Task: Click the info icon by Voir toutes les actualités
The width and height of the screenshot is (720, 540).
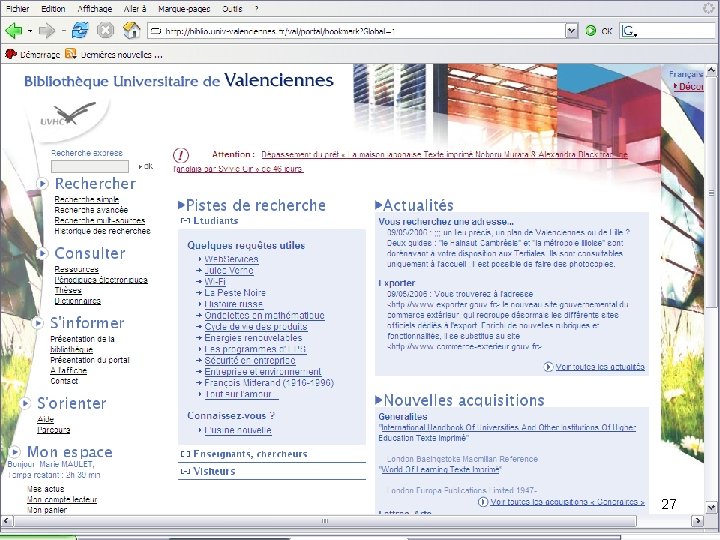Action: [548, 367]
